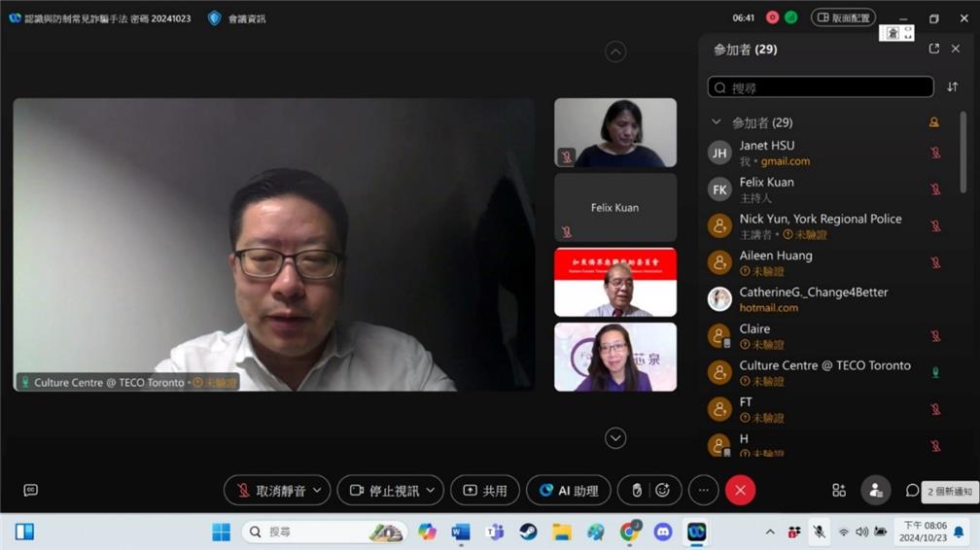Click the closed captions icon
Image resolution: width=980 pixels, height=550 pixels.
pyautogui.click(x=30, y=491)
